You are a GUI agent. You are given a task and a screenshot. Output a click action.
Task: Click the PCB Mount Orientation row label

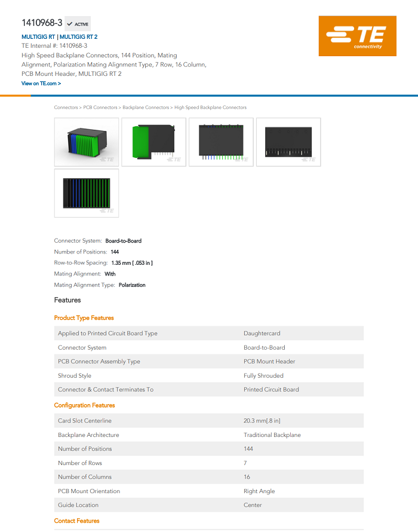pyautogui.click(x=89, y=491)
